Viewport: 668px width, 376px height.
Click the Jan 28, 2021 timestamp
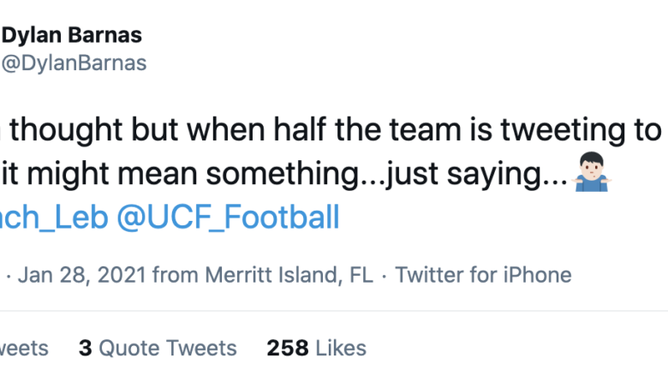82,275
